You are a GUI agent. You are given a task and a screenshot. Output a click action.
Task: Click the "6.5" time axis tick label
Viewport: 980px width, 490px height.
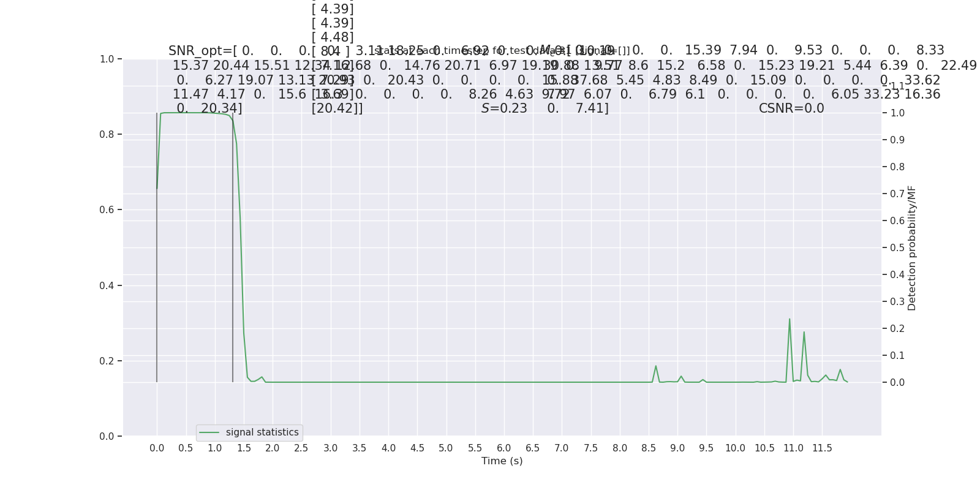point(533,448)
